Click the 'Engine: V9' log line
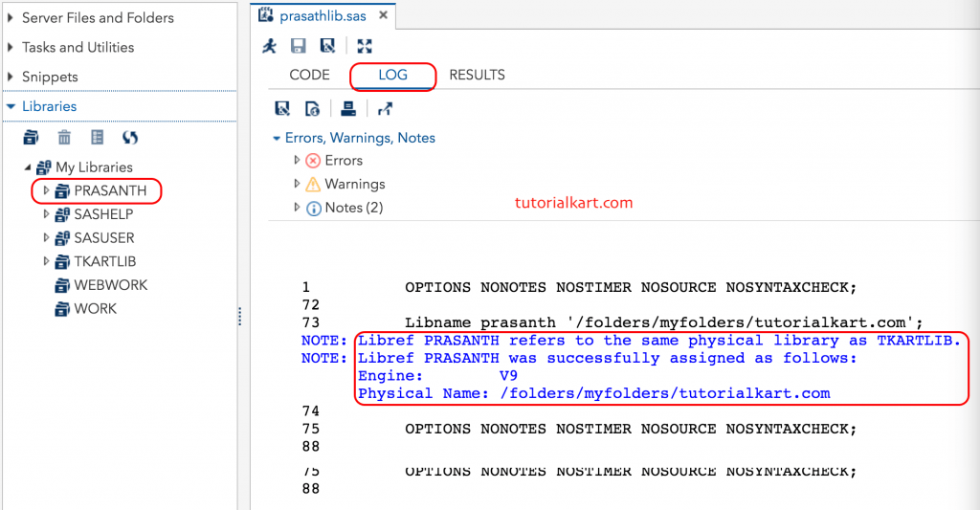 (438, 376)
